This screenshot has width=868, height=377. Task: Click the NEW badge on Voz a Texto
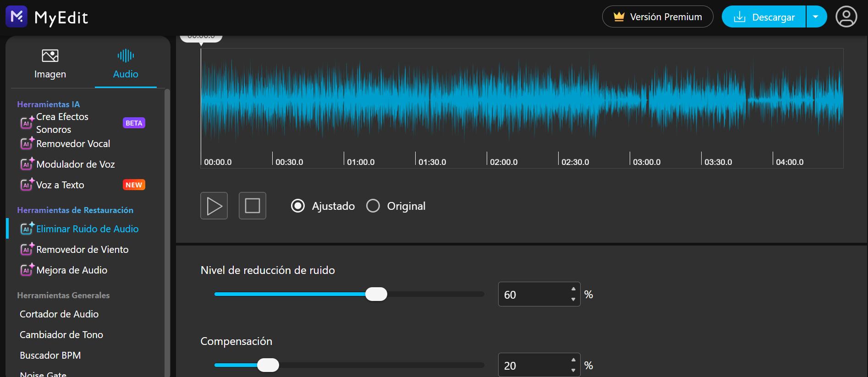[x=134, y=185]
